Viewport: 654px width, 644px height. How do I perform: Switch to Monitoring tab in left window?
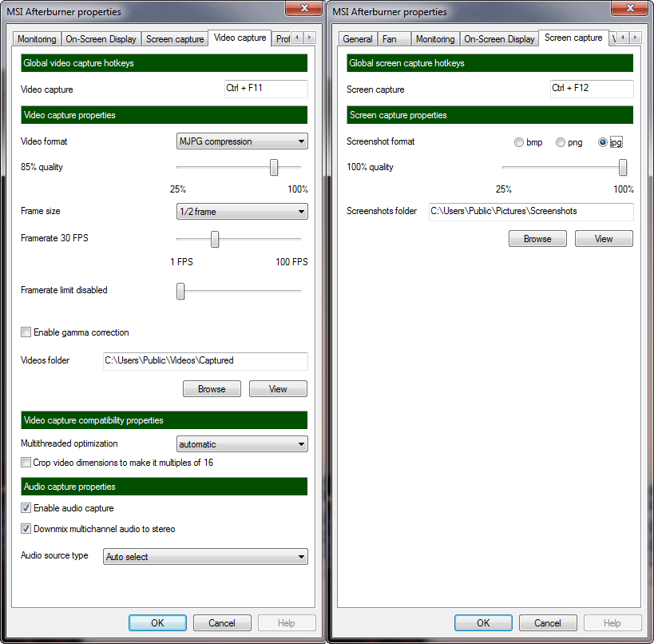click(37, 39)
